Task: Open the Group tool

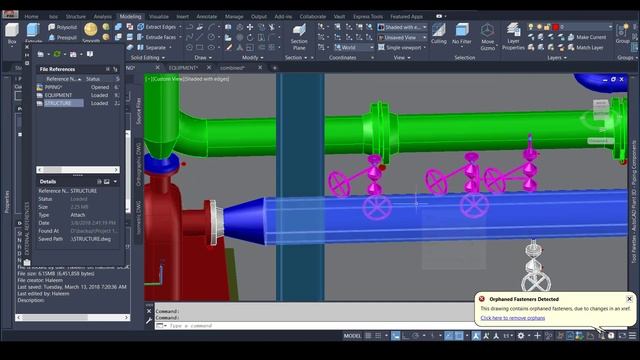Action: pos(622,33)
